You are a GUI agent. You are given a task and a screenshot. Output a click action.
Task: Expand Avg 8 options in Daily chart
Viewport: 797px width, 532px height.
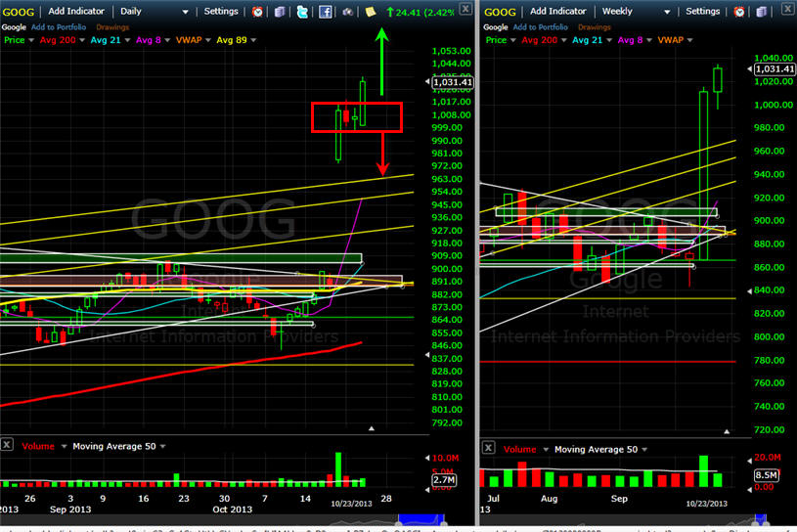167,40
